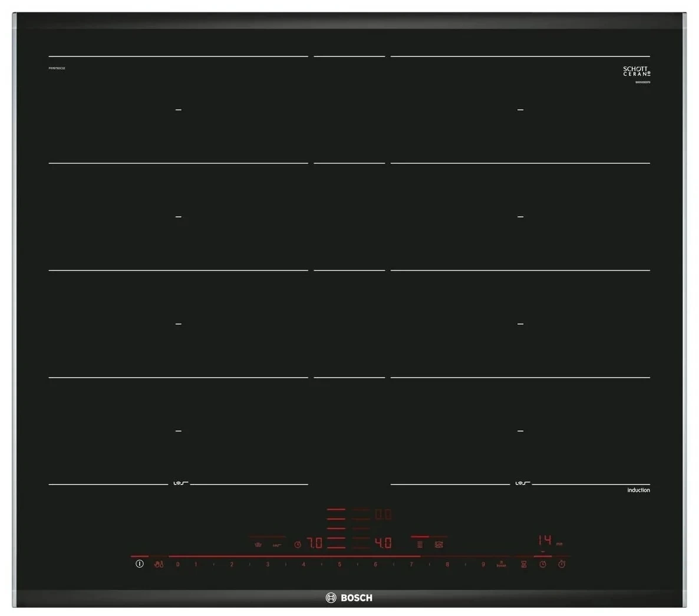Tap the small clock next to 7.0

click(298, 545)
